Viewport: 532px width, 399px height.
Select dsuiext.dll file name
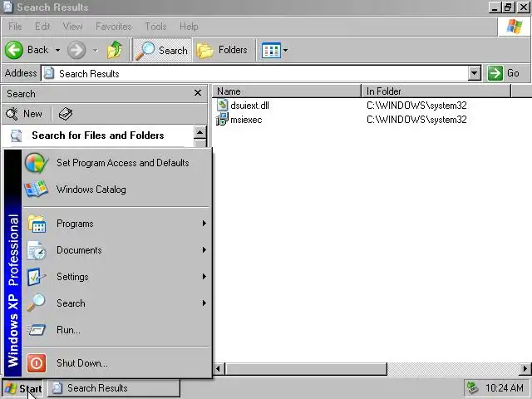pyautogui.click(x=249, y=106)
